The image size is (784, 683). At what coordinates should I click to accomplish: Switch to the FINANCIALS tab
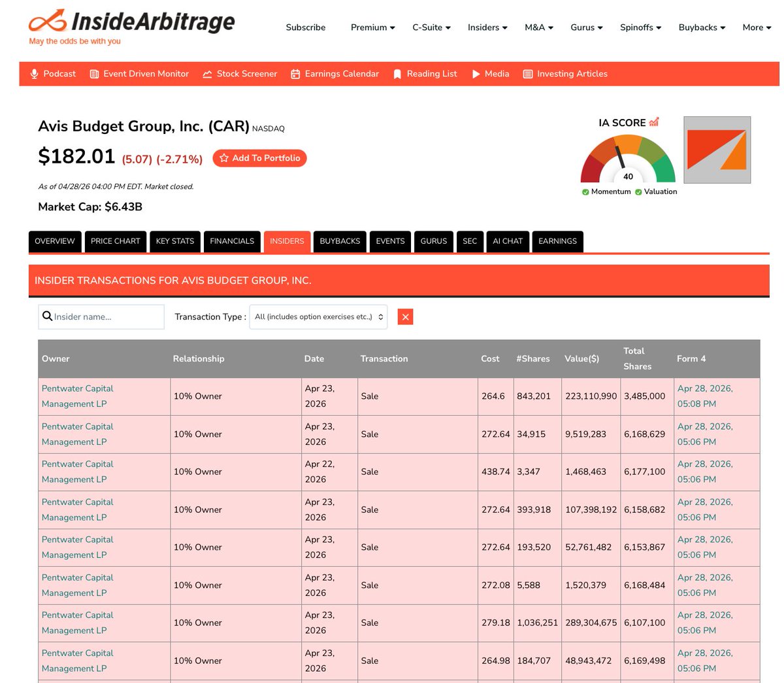[x=232, y=241]
